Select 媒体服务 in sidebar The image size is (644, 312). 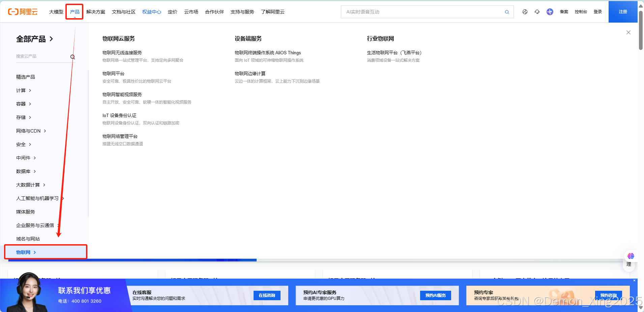click(x=26, y=212)
